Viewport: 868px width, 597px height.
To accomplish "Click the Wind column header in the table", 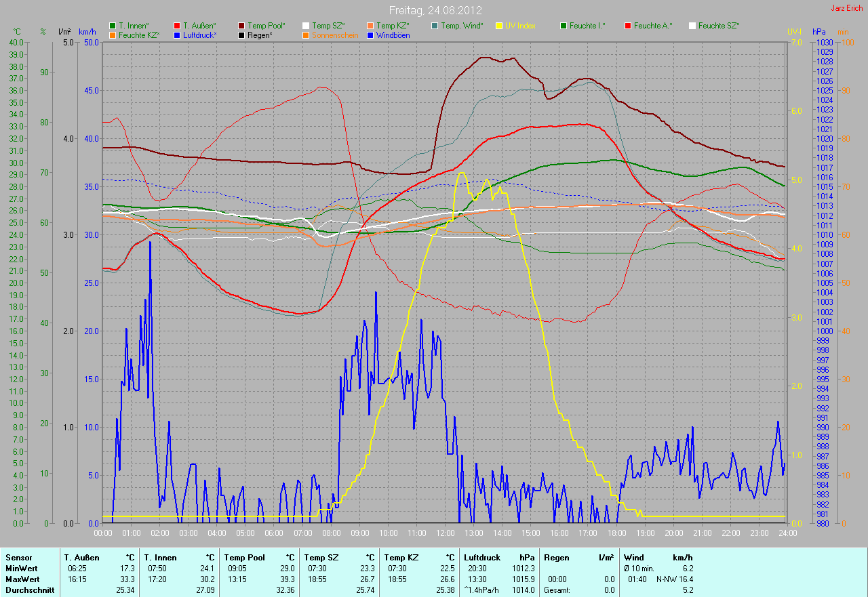I will coord(633,558).
